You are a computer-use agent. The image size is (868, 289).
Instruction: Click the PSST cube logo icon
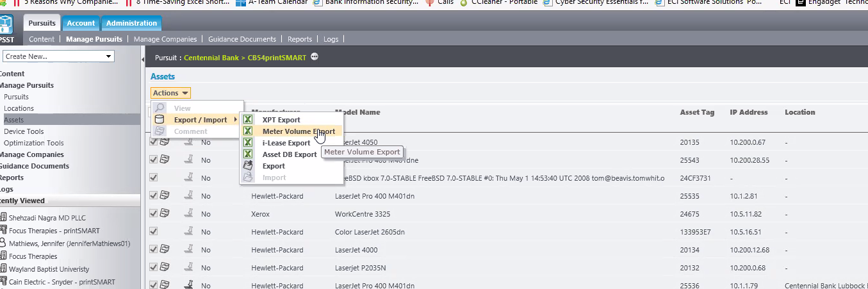click(x=6, y=25)
